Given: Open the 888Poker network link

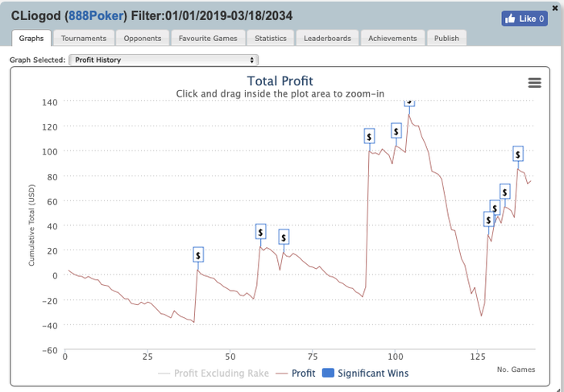Looking at the screenshot, I should click(x=96, y=16).
